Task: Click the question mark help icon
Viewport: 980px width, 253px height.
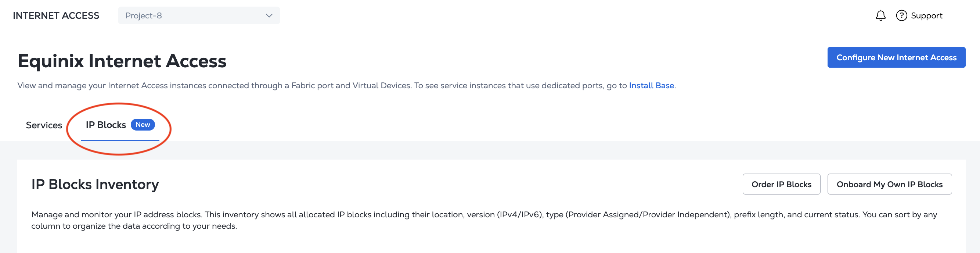Action: 901,15
